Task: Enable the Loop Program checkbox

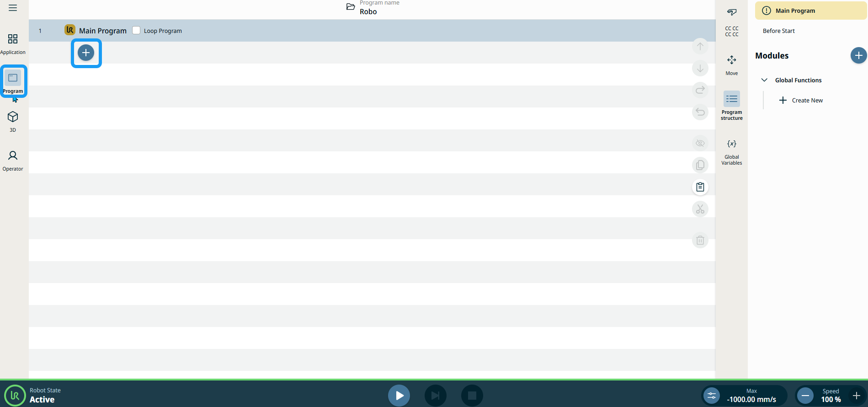Action: click(x=136, y=31)
